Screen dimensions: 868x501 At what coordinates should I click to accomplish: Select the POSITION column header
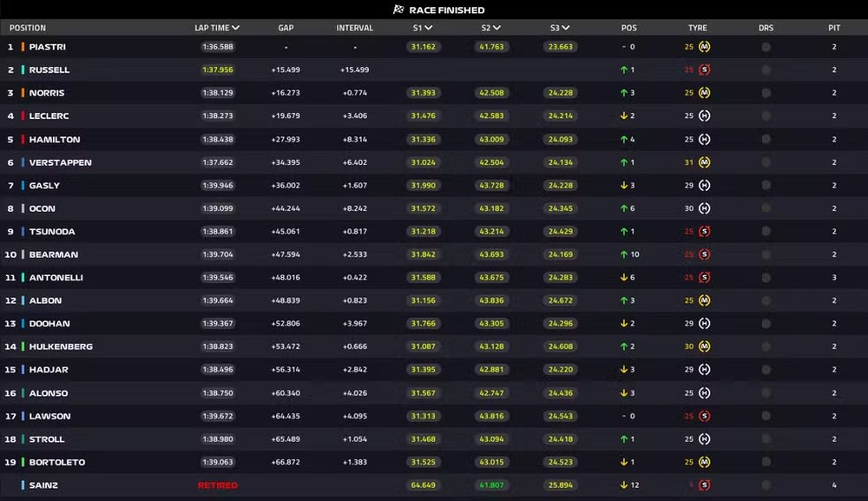pos(27,27)
